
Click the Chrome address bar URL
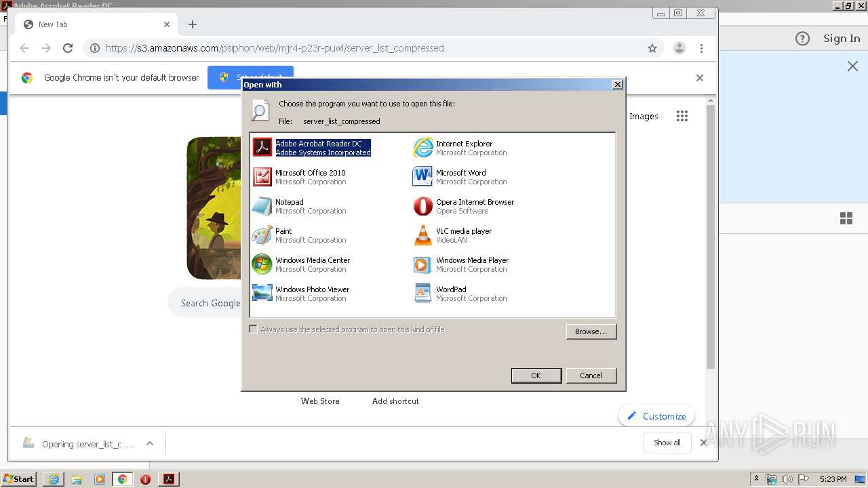pos(274,48)
